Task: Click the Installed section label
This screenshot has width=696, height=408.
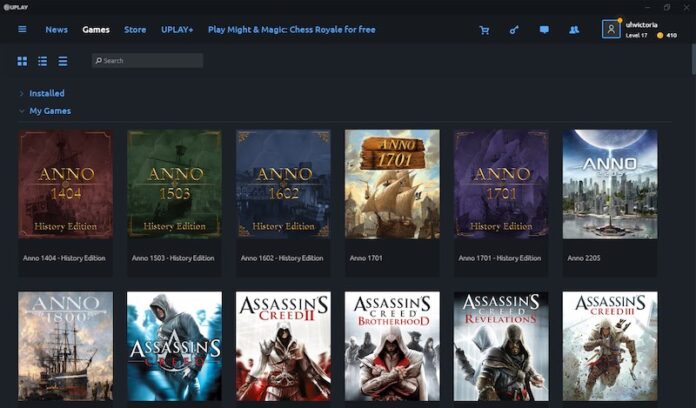Action: 47,93
